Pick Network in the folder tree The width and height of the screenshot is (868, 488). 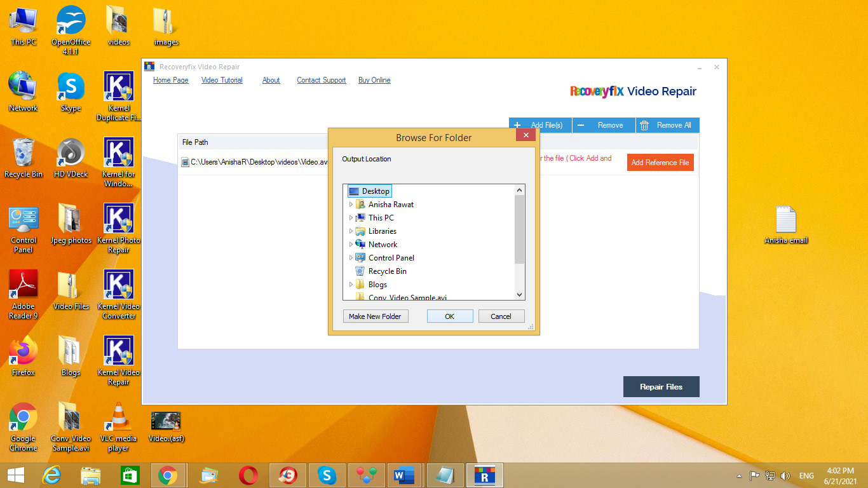click(376, 245)
